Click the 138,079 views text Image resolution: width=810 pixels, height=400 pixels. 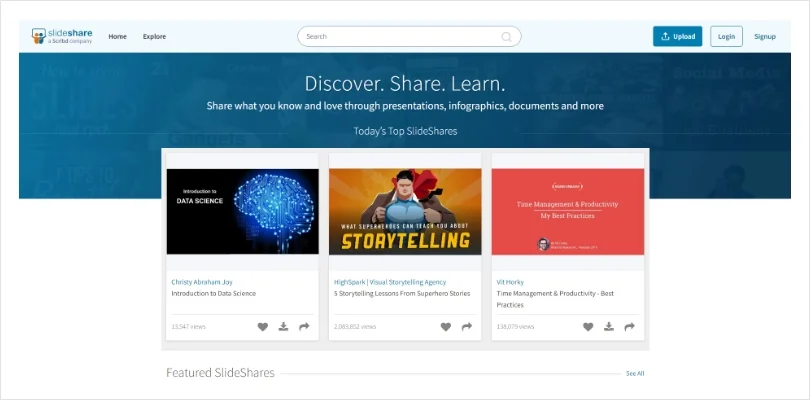pos(516,327)
